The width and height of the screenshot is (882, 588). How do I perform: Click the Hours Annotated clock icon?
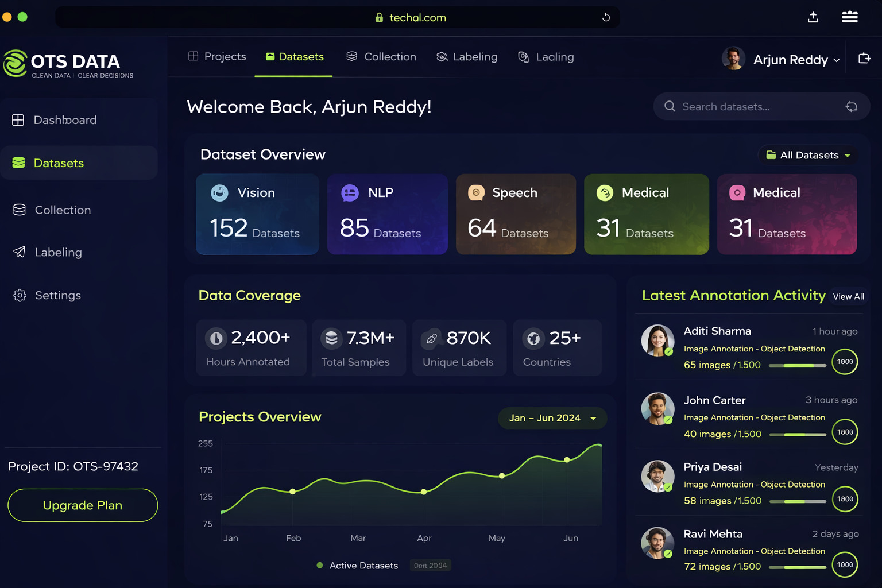tap(216, 338)
